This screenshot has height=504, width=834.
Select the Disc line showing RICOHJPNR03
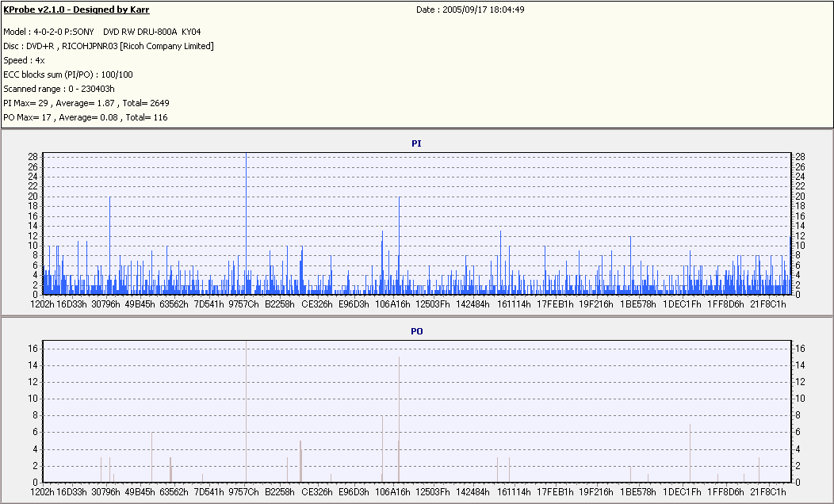click(109, 46)
